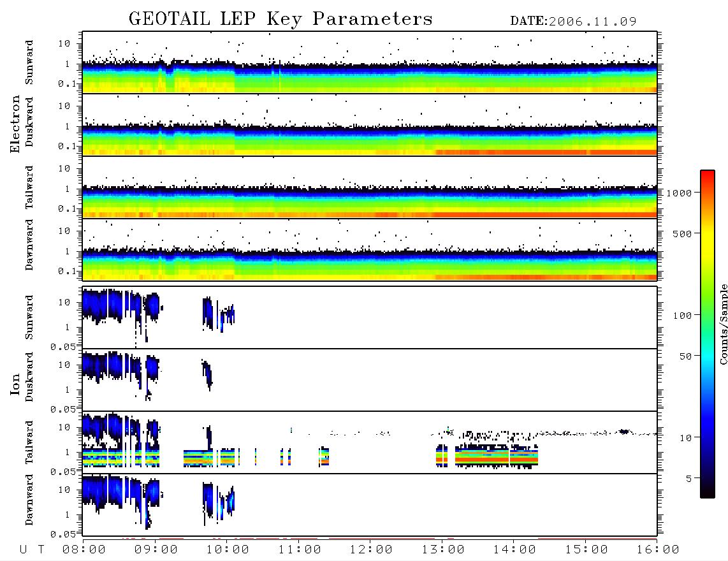Click the 09:00 time tick label
The image size is (728, 561).
(x=156, y=550)
